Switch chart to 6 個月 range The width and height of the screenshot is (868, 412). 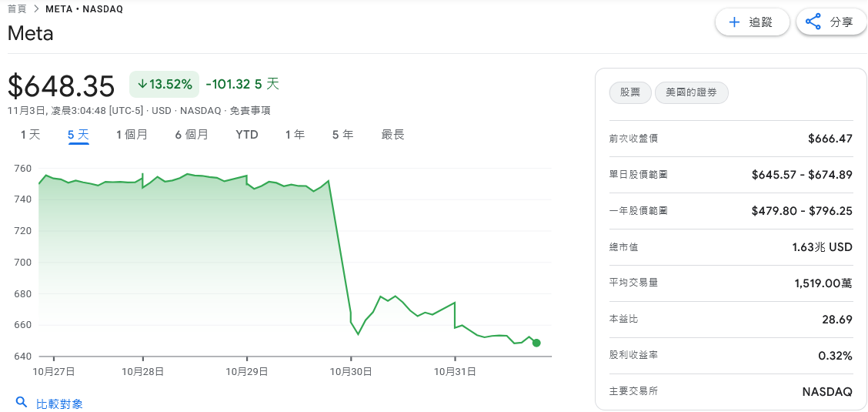click(x=192, y=135)
